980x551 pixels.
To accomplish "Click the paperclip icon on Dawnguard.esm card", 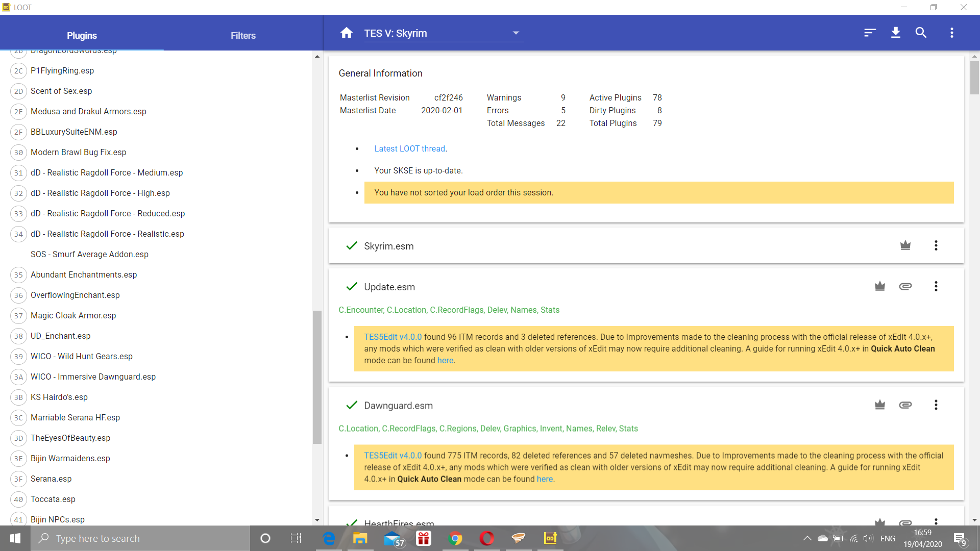I will click(x=905, y=405).
